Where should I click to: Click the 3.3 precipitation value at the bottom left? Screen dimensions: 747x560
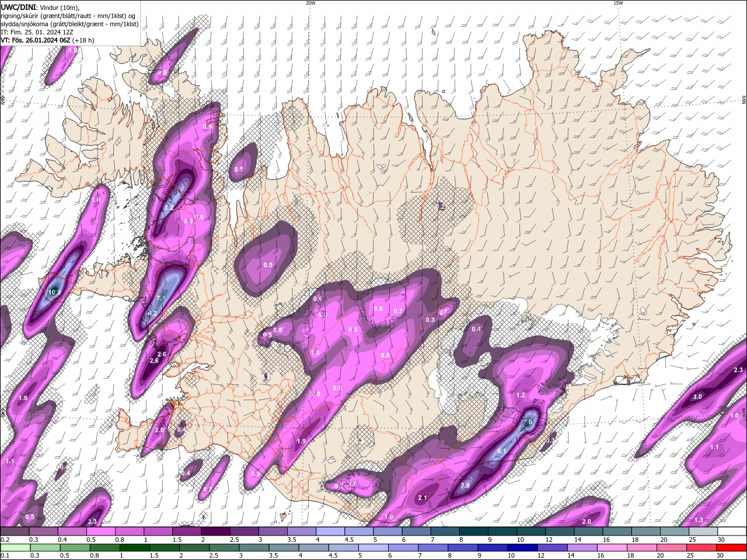pyautogui.click(x=92, y=521)
